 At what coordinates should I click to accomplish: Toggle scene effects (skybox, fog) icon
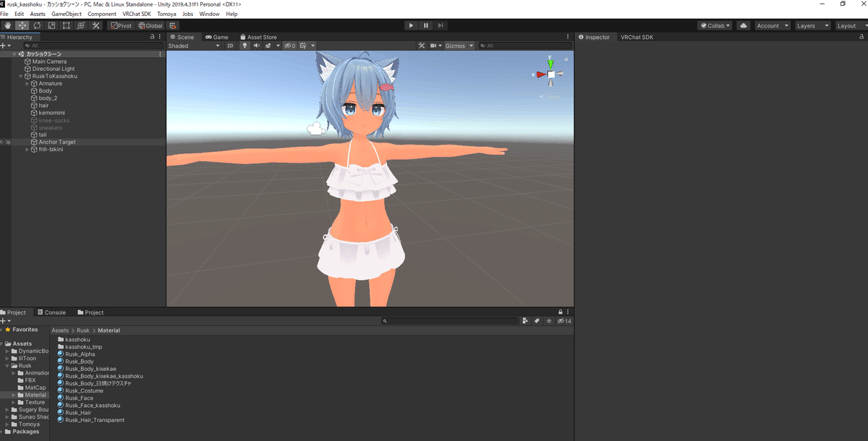tap(269, 46)
